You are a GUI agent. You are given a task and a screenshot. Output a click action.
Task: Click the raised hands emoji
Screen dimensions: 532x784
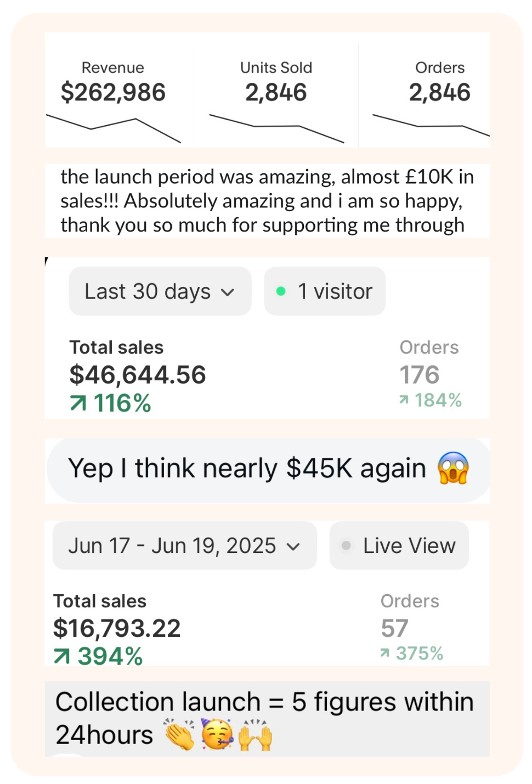click(256, 734)
